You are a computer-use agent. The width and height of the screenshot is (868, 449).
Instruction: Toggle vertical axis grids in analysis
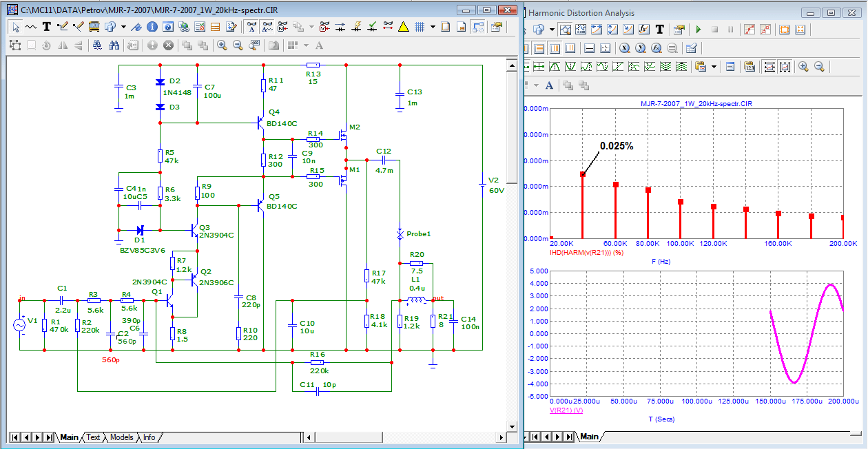555,48
